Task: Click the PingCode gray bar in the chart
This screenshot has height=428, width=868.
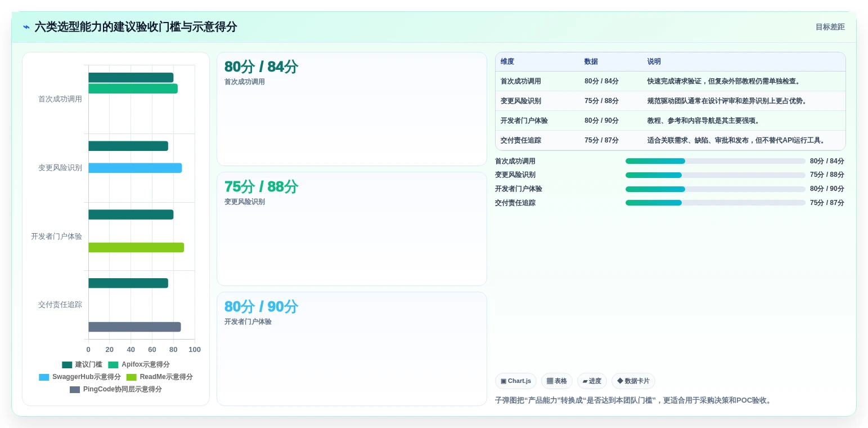Action: point(134,327)
